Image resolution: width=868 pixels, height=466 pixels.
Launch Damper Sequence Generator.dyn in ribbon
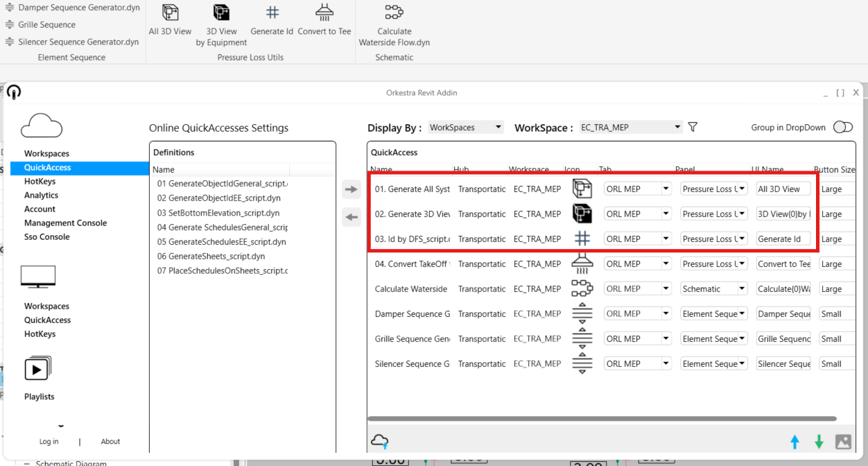(x=72, y=8)
